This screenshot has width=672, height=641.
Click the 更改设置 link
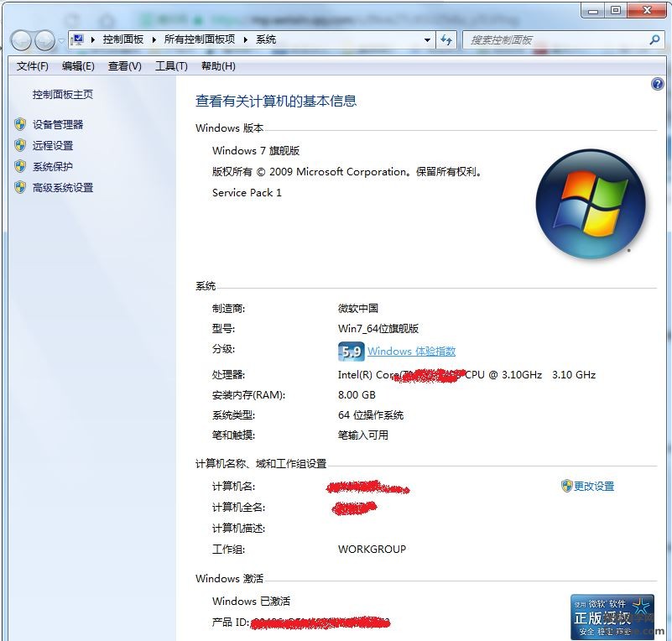pos(594,487)
